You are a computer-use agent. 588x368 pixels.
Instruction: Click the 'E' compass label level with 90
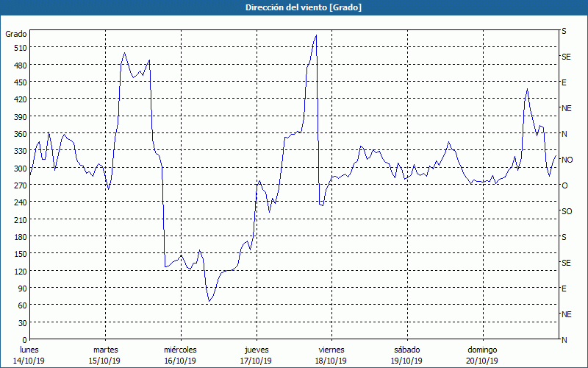(x=564, y=289)
